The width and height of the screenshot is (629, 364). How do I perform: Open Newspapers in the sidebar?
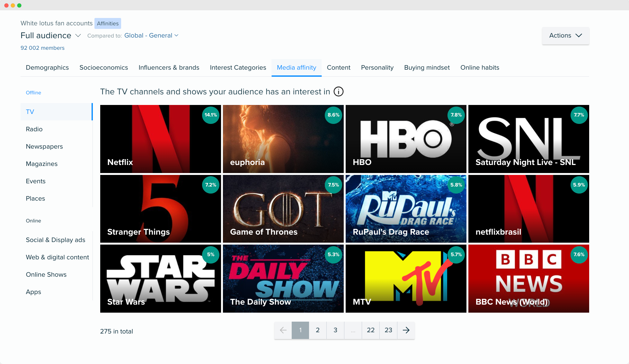(x=57, y=146)
